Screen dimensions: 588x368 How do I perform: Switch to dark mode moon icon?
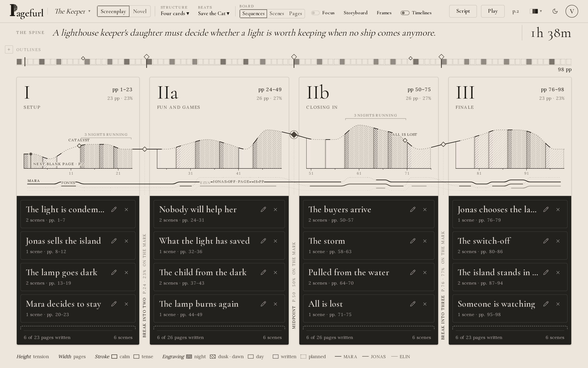[555, 11]
